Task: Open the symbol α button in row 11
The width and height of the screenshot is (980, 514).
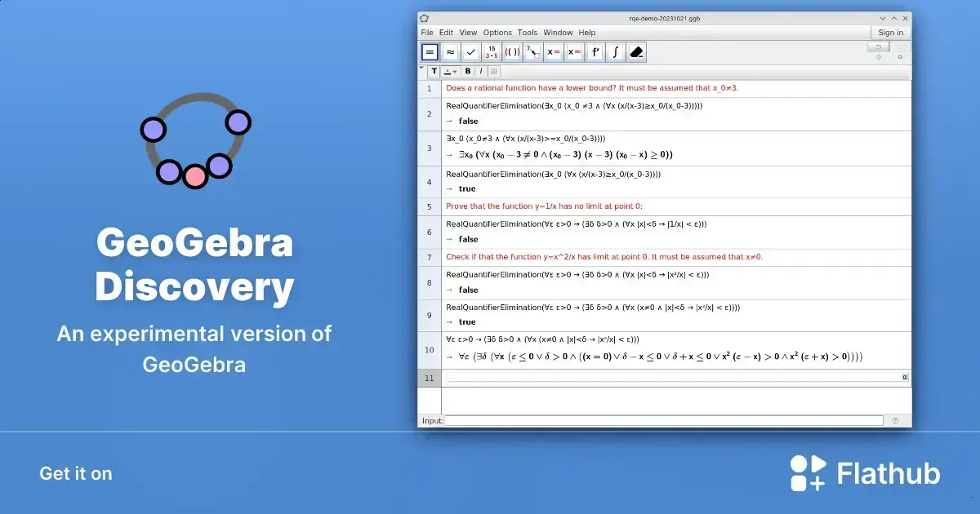Action: (905, 377)
